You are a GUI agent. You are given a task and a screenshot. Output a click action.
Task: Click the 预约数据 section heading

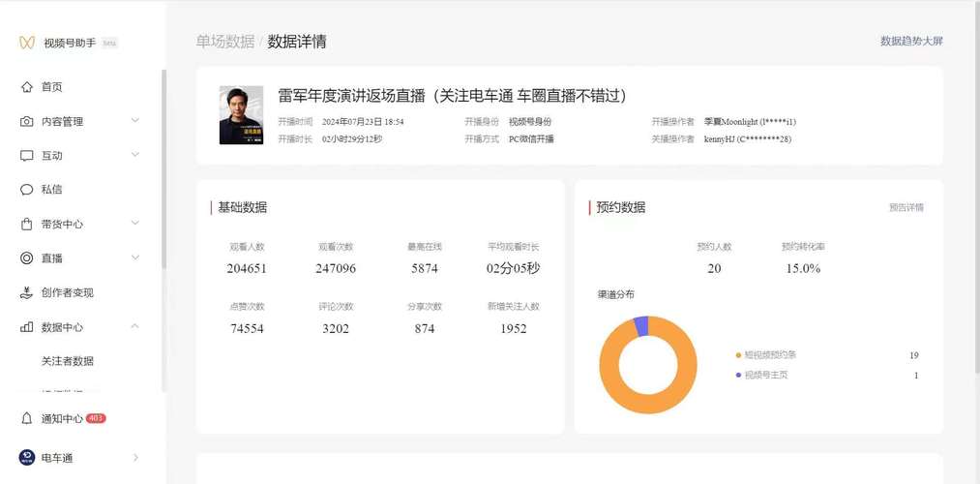[621, 207]
